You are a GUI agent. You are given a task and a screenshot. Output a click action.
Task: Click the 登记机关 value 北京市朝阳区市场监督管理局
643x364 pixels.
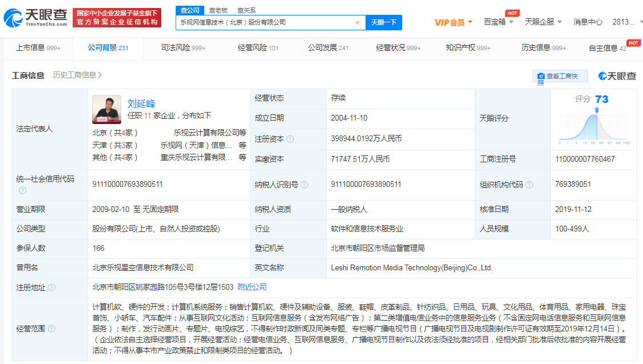tap(378, 248)
